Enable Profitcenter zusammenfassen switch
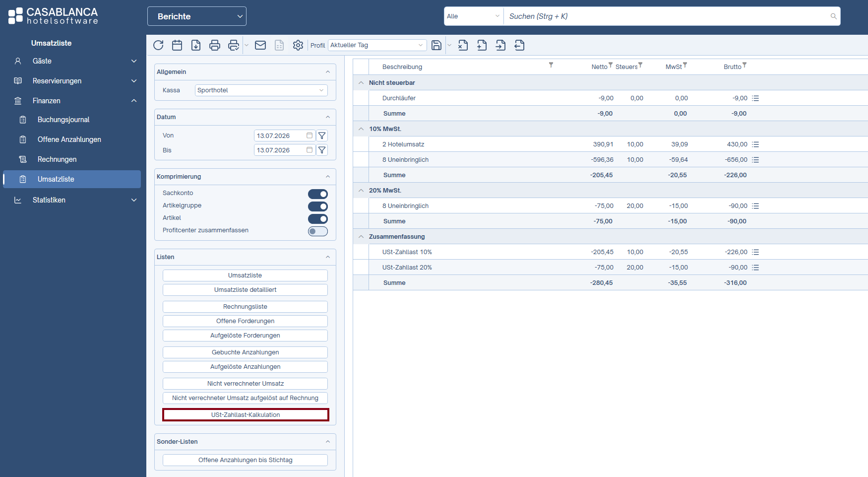868x477 pixels. click(318, 231)
